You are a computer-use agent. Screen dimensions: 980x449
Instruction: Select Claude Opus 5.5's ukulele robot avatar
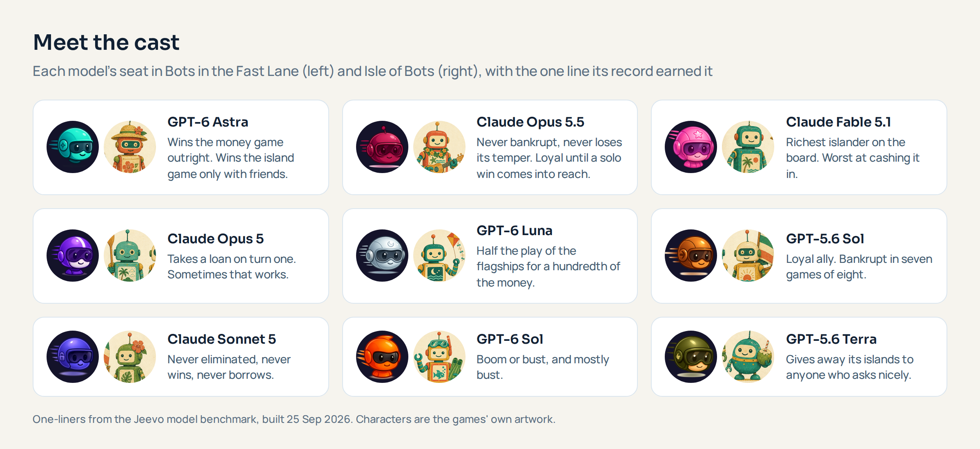coord(439,147)
